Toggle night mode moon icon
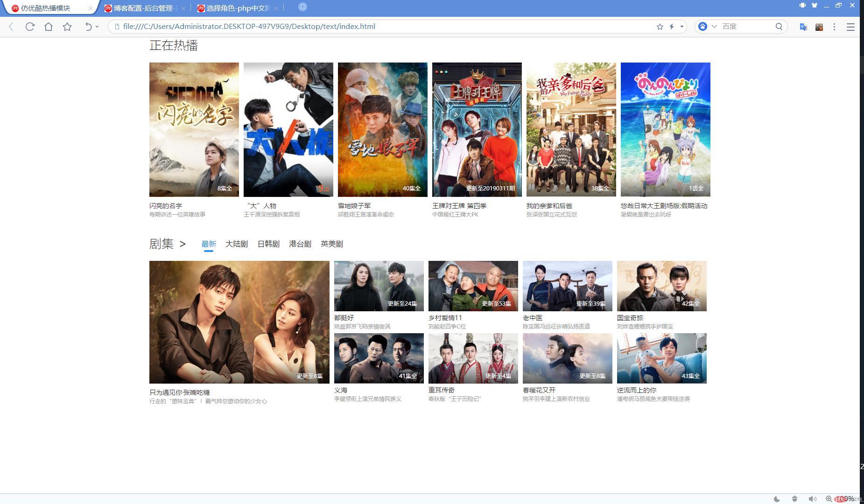 pyautogui.click(x=777, y=499)
